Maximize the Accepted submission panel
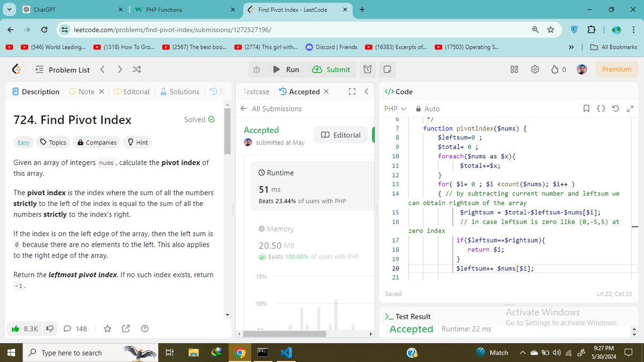This screenshot has height=362, width=644. pyautogui.click(x=352, y=92)
